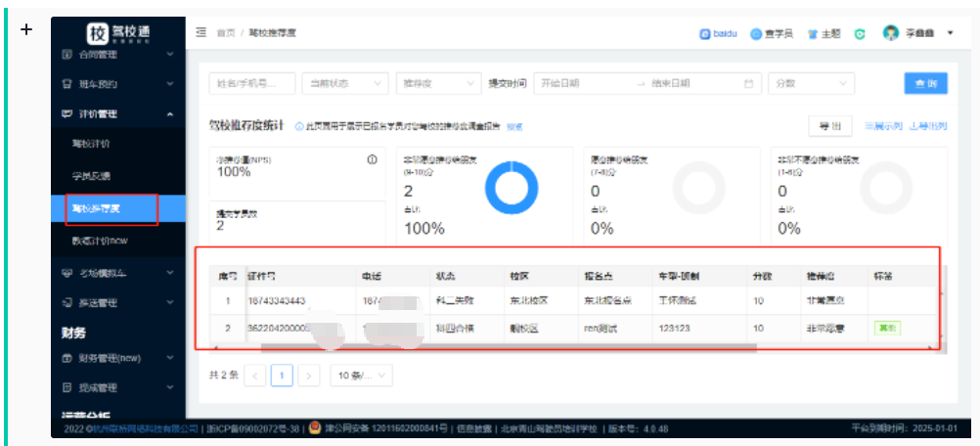Click the 评价管理 comment icon in sidebar
The image size is (980, 446).
(67, 113)
